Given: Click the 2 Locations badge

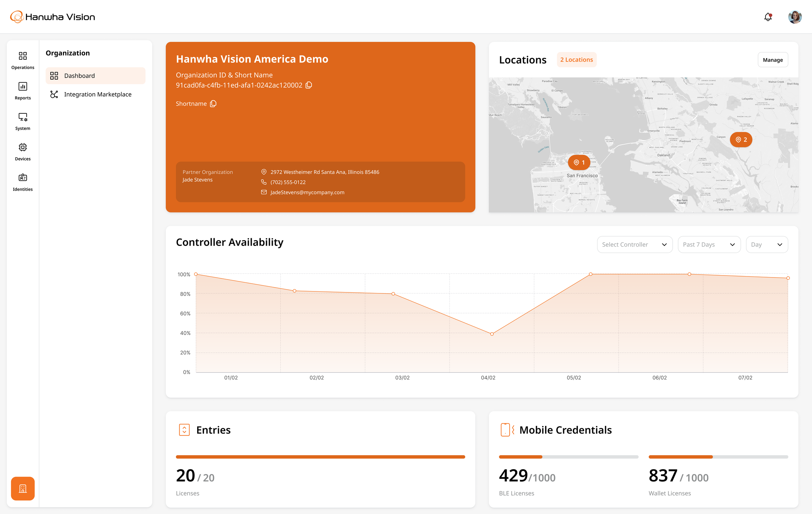Looking at the screenshot, I should pos(576,60).
